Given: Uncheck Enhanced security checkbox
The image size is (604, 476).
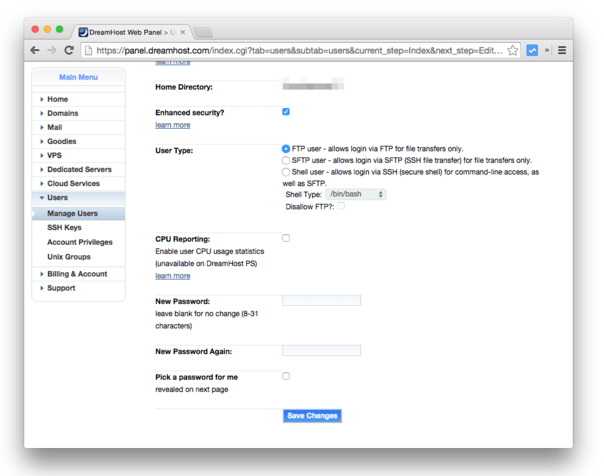Looking at the screenshot, I should (286, 112).
